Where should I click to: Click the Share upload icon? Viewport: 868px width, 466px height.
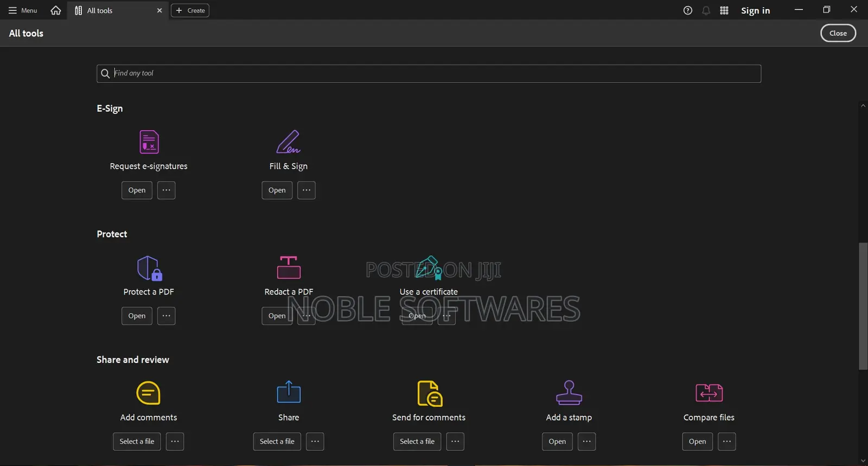[289, 392]
